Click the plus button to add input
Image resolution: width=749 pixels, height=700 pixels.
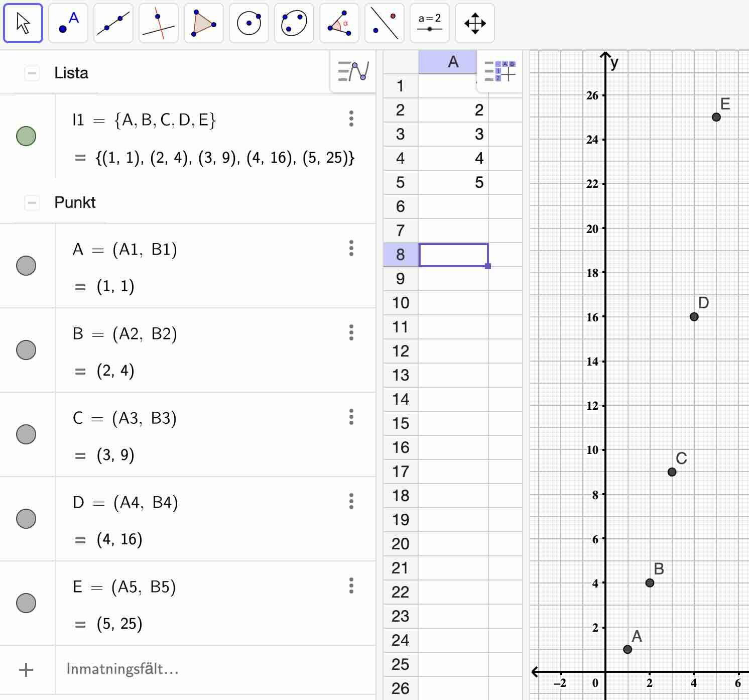[x=26, y=669]
